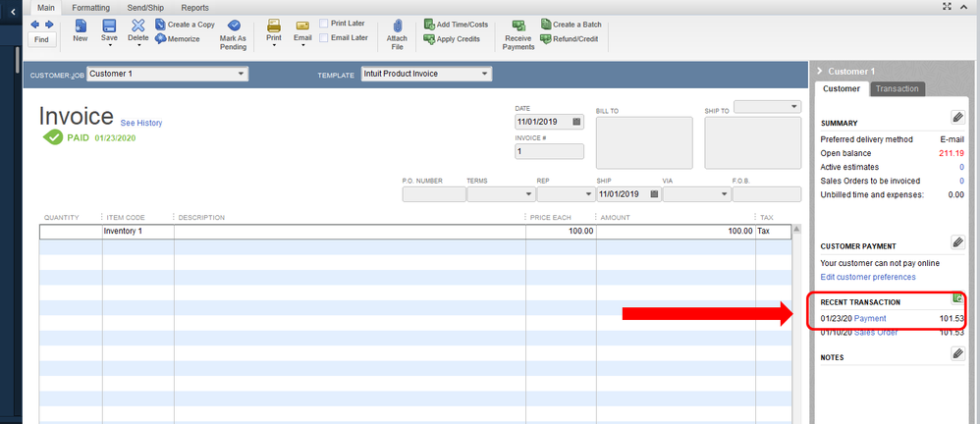Viewport: 980px width, 424px height.
Task: Open the 01/23/20 Payment link
Action: [870, 318]
